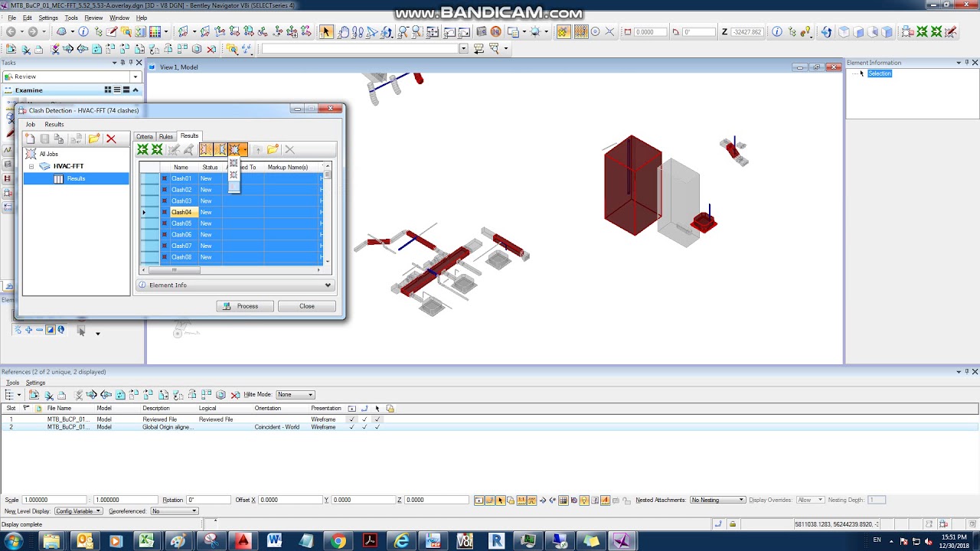Screen dimensions: 980x551
Task: Click the red X delete job icon
Action: [x=111, y=139]
